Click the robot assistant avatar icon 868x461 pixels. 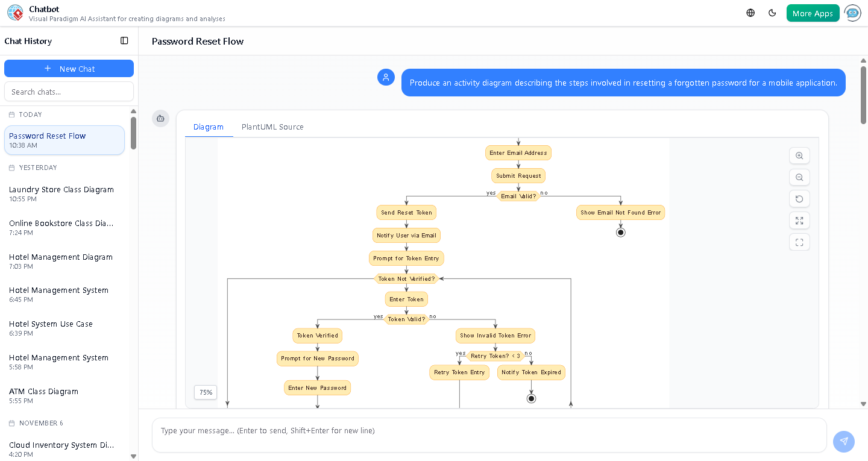(x=852, y=12)
